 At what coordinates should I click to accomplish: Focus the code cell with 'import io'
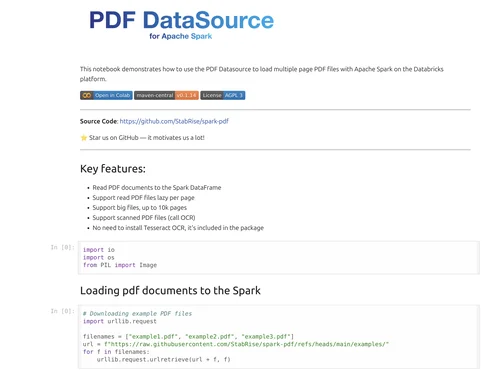click(279, 258)
